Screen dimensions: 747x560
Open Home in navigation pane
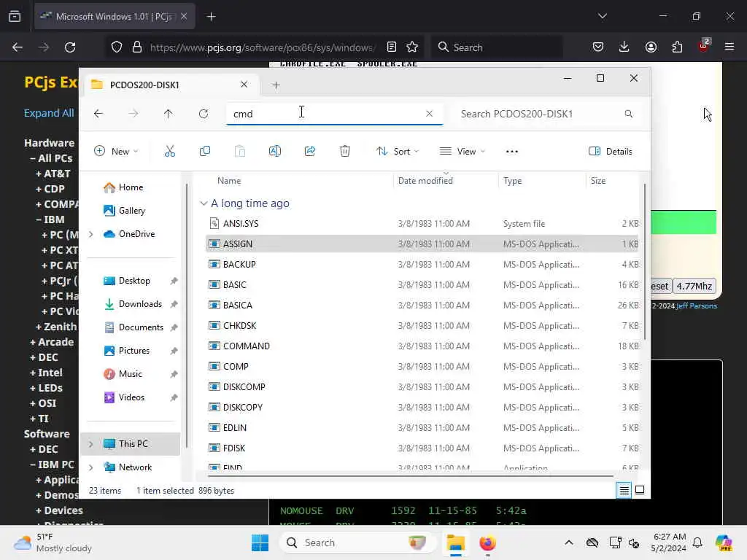click(x=123, y=187)
